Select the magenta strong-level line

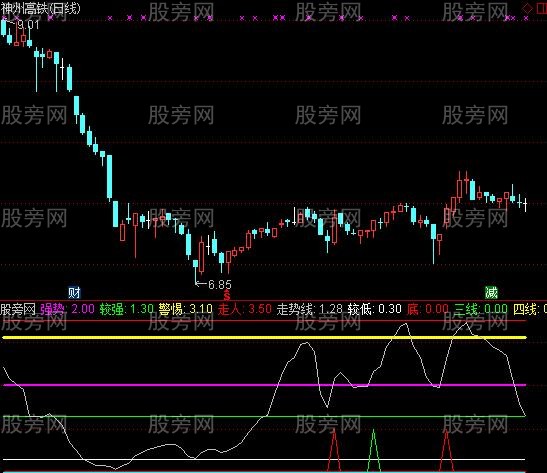264,385
